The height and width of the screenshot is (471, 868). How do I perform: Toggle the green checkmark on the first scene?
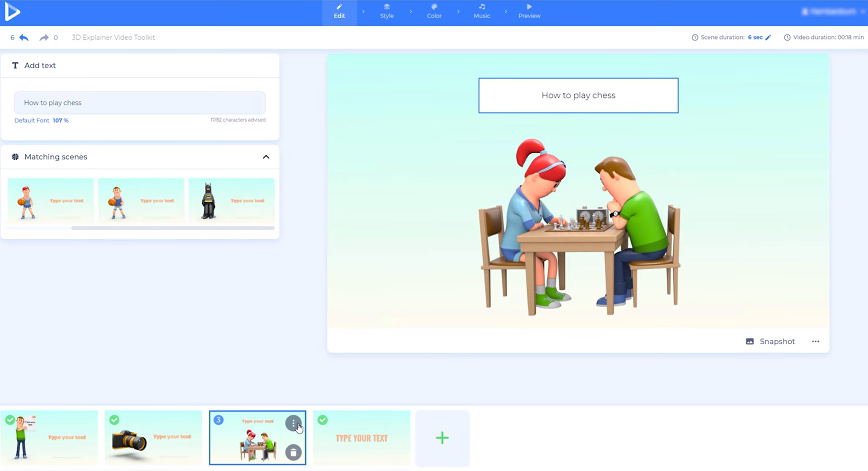(x=10, y=420)
